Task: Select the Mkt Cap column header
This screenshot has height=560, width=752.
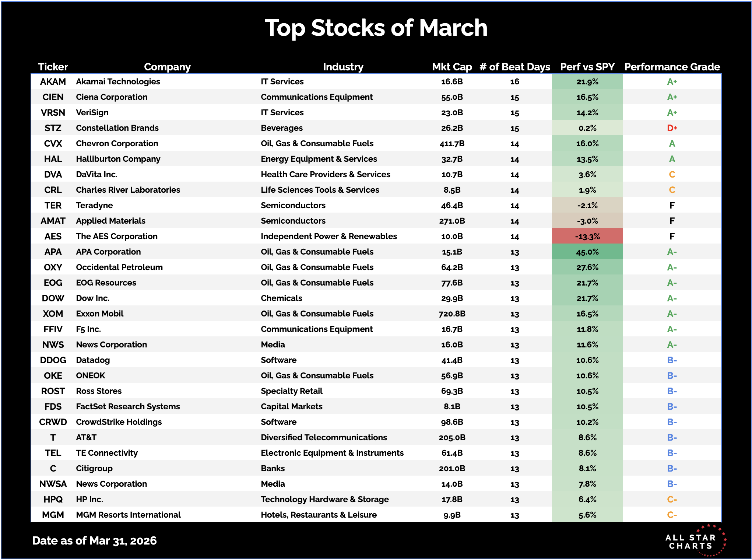Action: (452, 67)
